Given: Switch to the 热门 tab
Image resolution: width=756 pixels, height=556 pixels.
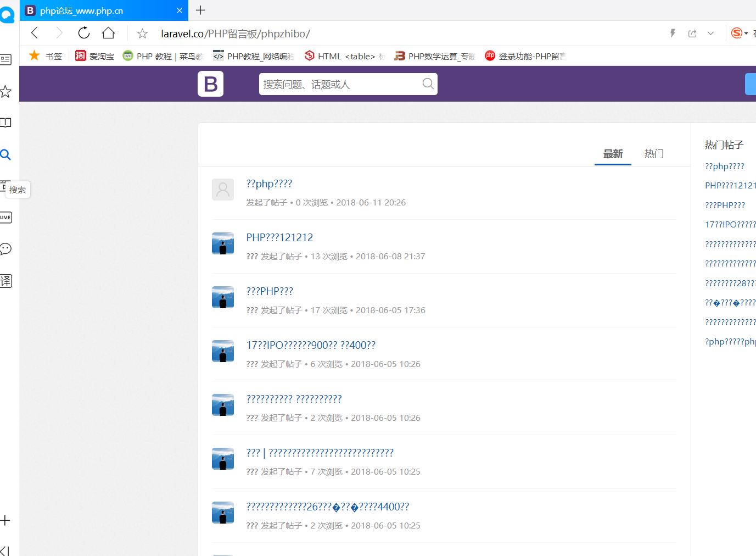Looking at the screenshot, I should 654,154.
